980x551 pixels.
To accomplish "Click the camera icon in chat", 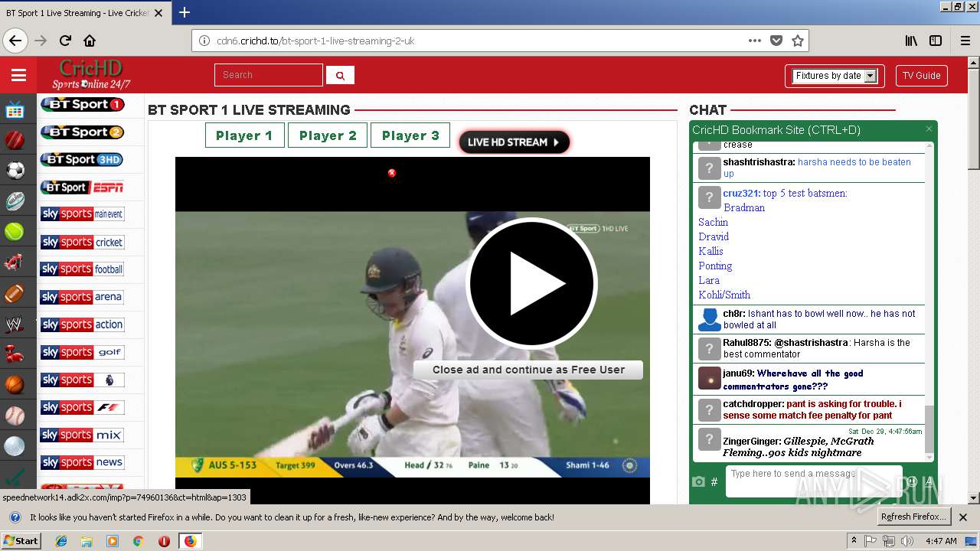I will point(698,481).
